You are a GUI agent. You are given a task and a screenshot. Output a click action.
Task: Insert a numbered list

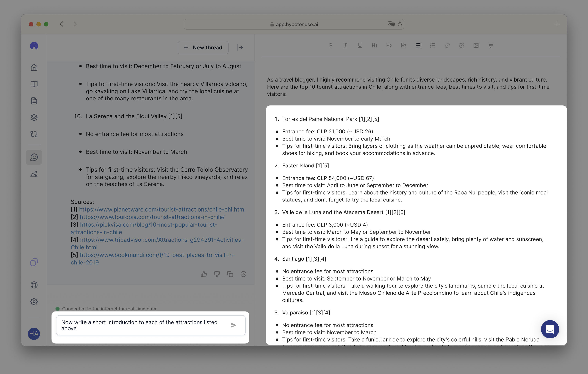point(432,45)
